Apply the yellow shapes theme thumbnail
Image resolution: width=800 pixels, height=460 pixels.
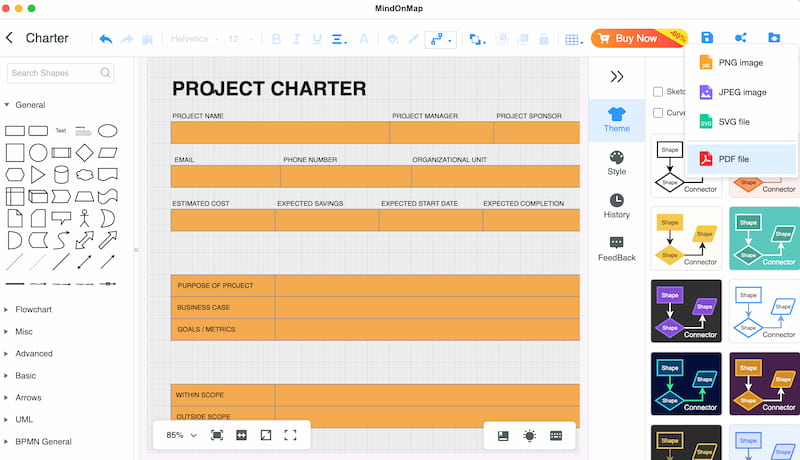coord(686,238)
